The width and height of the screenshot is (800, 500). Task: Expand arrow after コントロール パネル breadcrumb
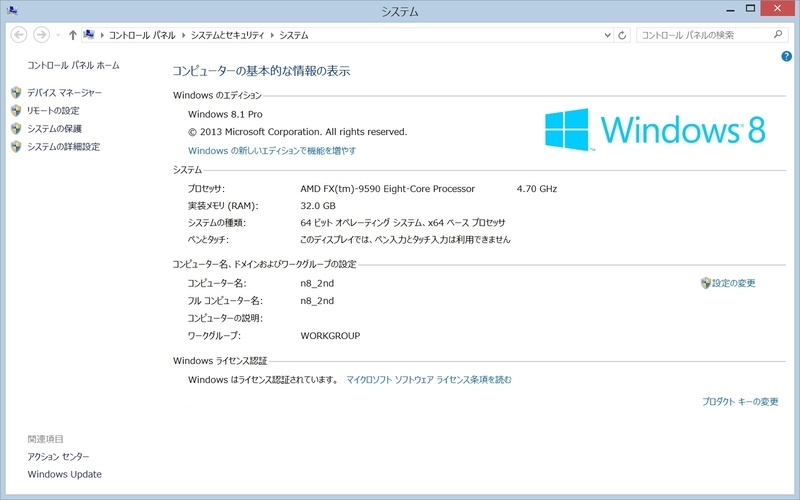(184, 35)
